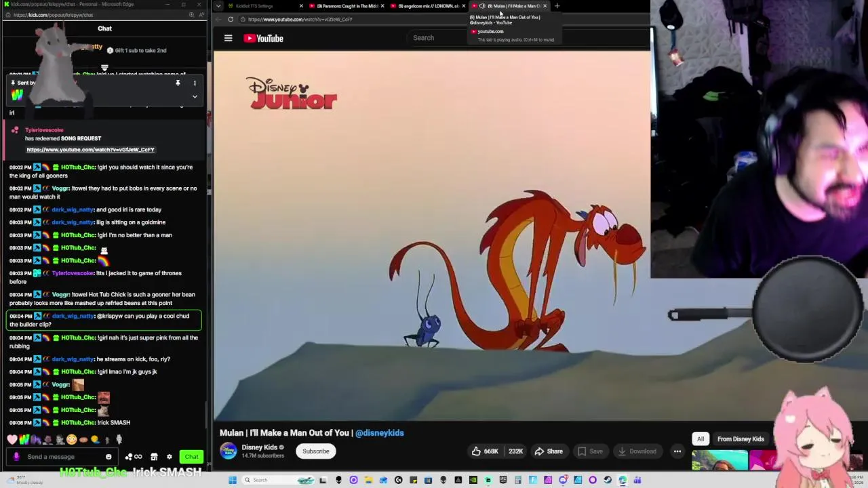
Task: Open Task View on the taskbar
Action: (323, 480)
